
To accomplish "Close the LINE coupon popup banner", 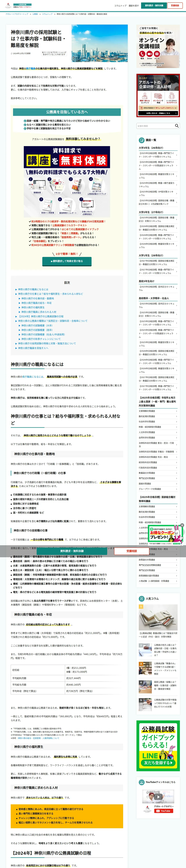I will coord(182,525).
